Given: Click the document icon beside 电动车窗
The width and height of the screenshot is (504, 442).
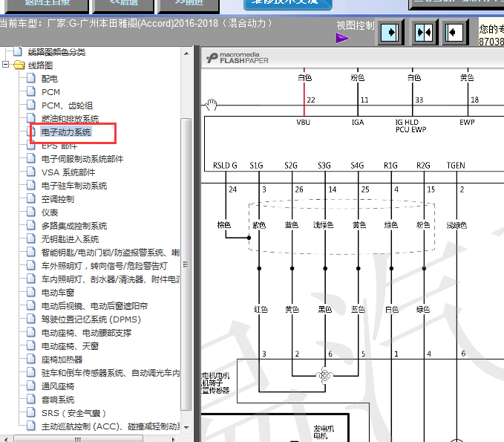Looking at the screenshot, I should click(31, 292).
